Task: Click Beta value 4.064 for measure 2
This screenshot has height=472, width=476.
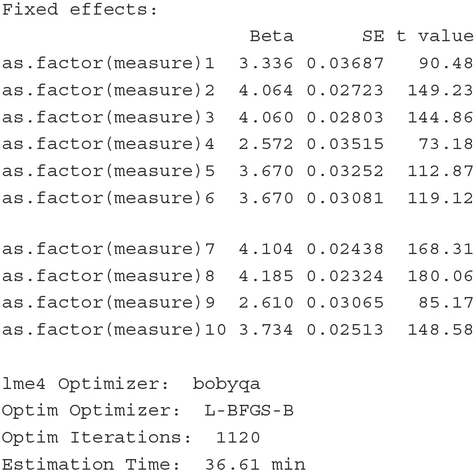Action: tap(266, 90)
